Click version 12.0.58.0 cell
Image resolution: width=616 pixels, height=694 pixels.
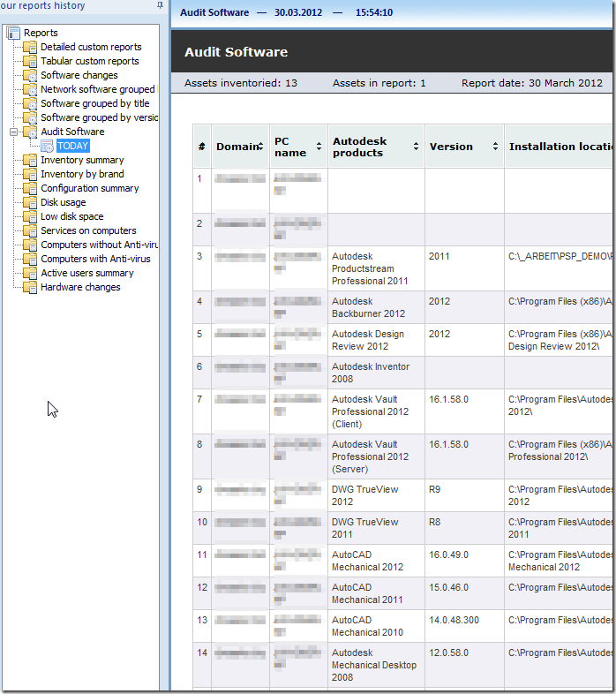coord(464,665)
